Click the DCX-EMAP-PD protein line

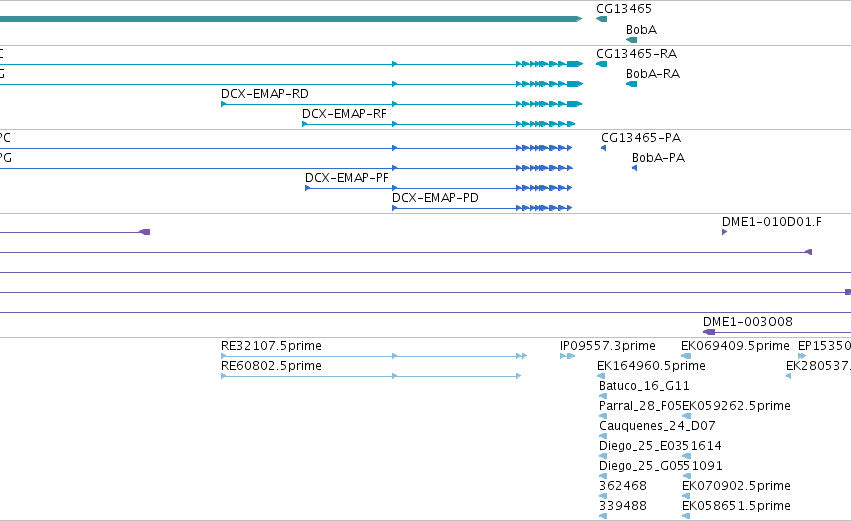point(482,208)
